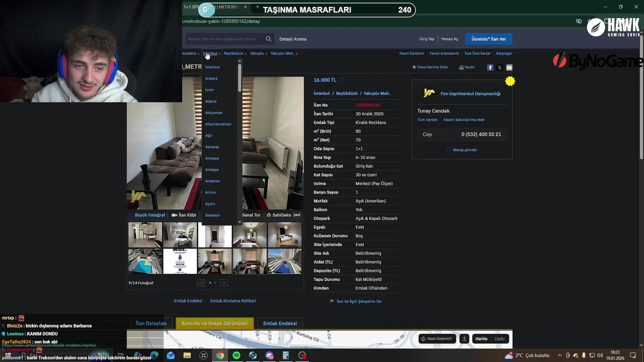Send message via Mesaj gönder
Image resolution: width=644 pixels, height=362 pixels.
462,150
